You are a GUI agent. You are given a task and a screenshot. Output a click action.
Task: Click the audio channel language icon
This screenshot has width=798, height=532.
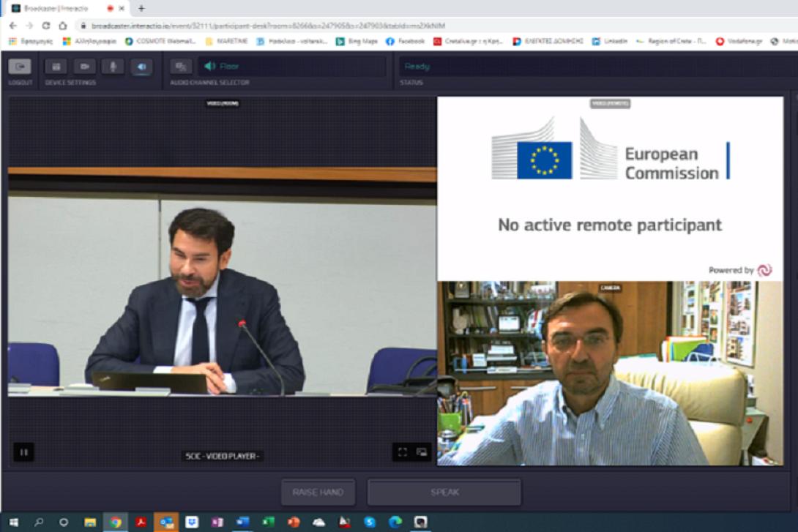[181, 67]
